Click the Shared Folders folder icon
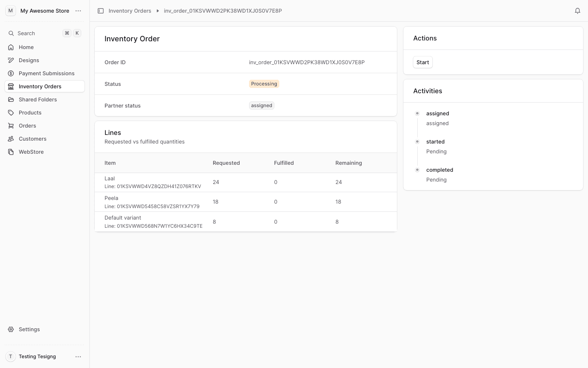Viewport: 588px width, 368px height. click(x=11, y=100)
